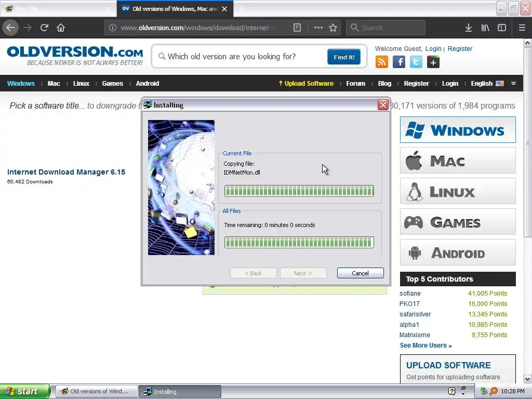This screenshot has height=399, width=532.
Task: Click the large Android category button
Action: pyautogui.click(x=458, y=252)
